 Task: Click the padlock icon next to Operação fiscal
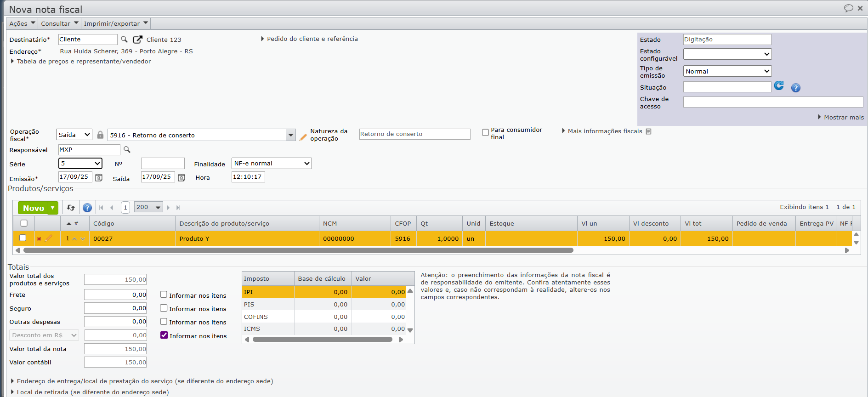coord(100,135)
